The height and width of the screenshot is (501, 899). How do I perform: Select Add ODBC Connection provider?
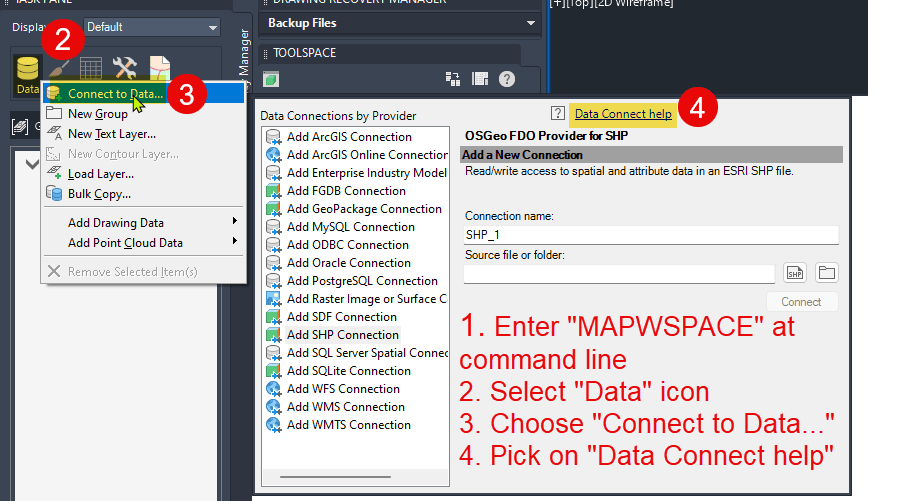coord(348,245)
